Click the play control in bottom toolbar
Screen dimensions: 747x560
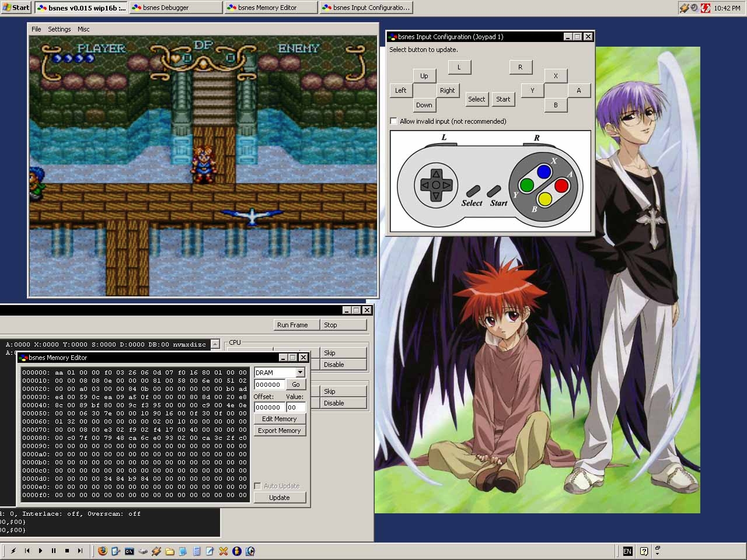(40, 551)
